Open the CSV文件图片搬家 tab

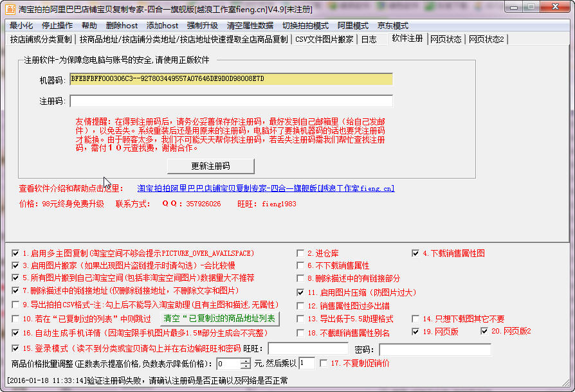click(324, 39)
